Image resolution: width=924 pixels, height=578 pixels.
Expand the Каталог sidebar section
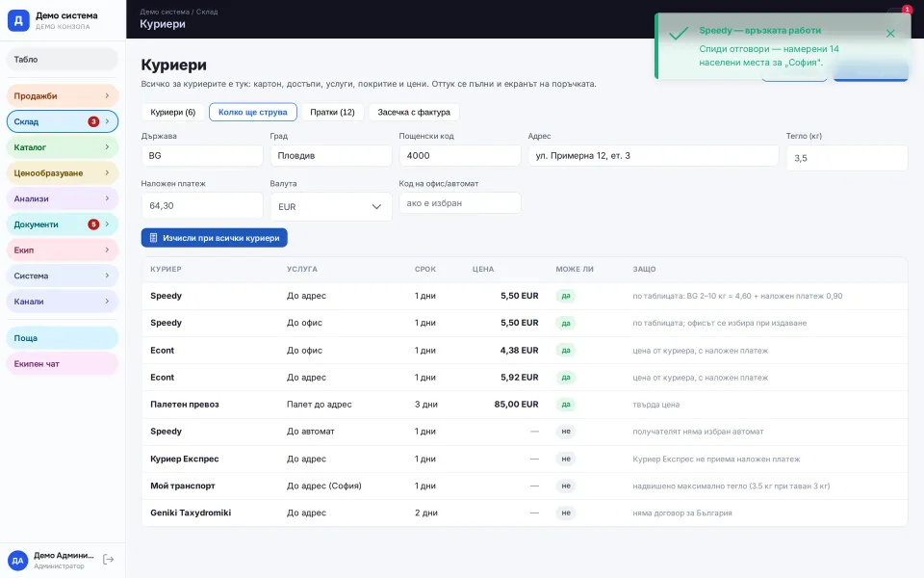[x=63, y=147]
